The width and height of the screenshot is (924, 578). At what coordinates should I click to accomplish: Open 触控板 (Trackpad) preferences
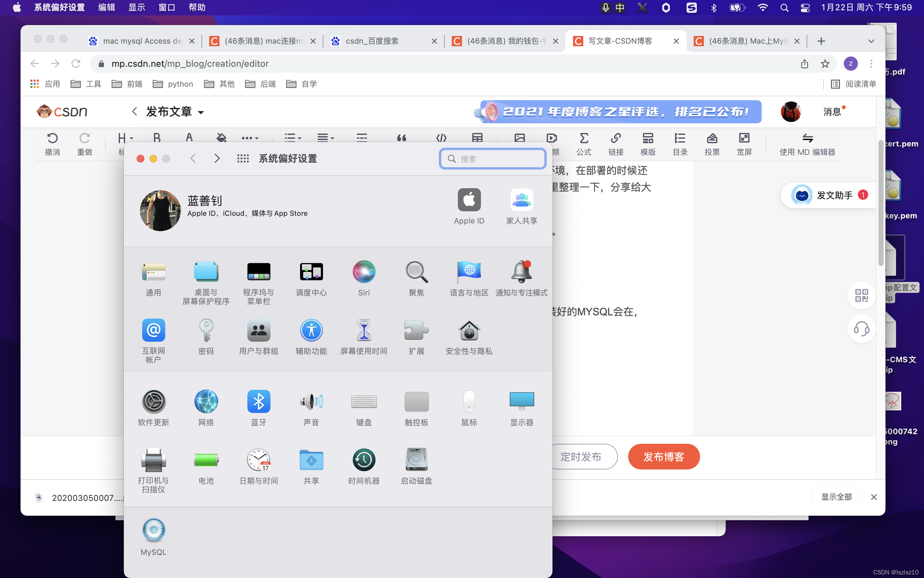pos(416,408)
